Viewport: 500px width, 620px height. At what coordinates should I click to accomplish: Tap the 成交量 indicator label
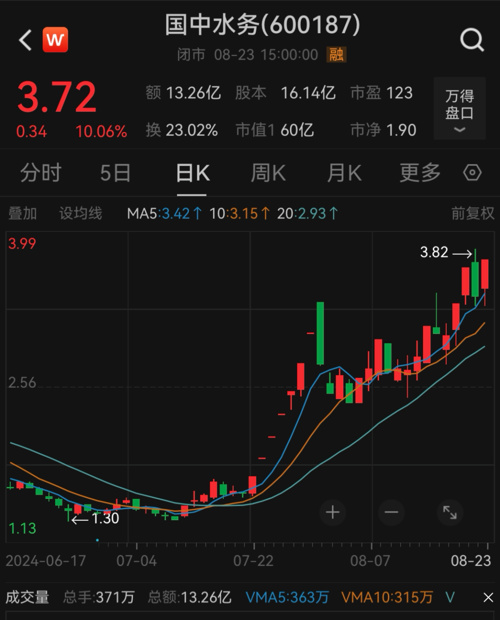click(27, 597)
